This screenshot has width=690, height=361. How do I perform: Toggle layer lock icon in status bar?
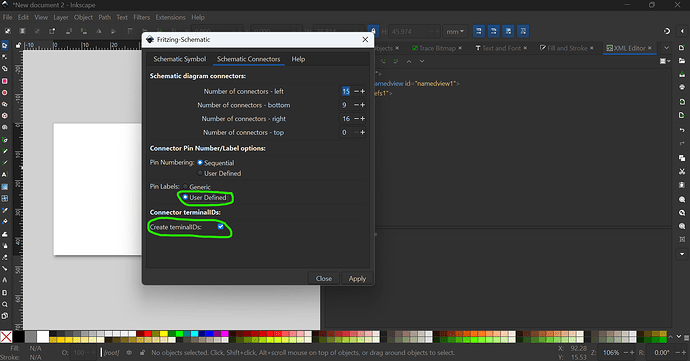click(x=142, y=353)
